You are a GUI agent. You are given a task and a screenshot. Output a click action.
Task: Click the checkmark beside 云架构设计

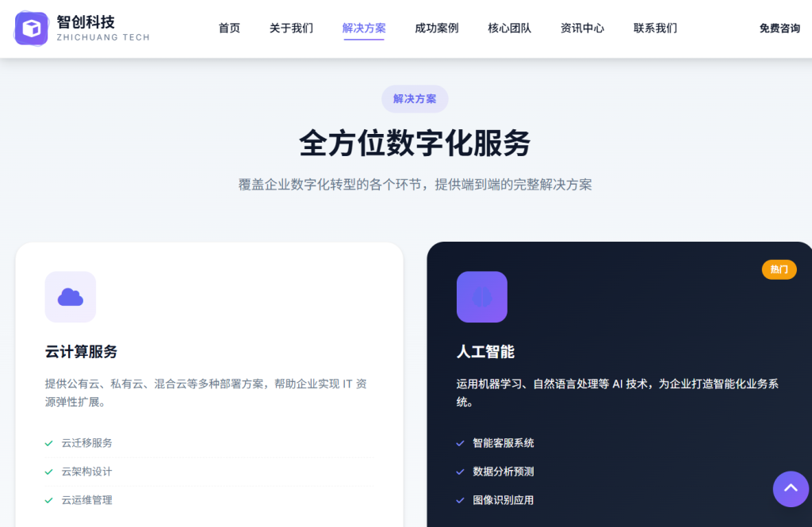49,472
